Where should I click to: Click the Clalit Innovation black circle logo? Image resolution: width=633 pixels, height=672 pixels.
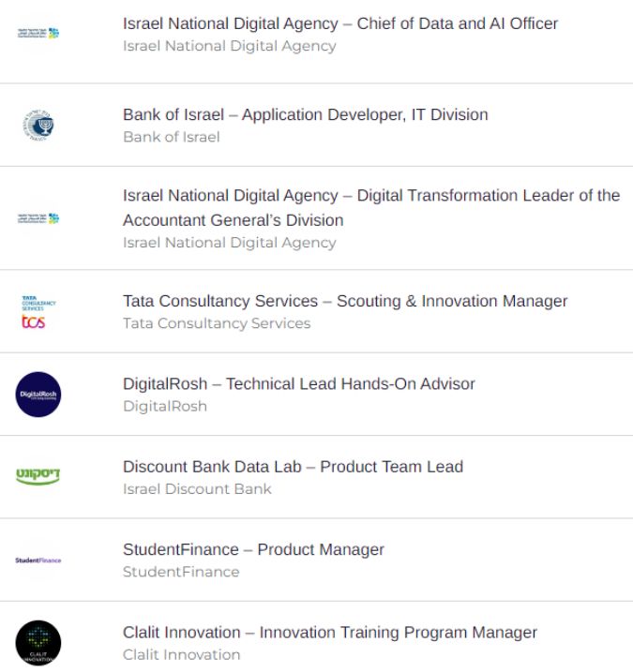[x=38, y=643]
